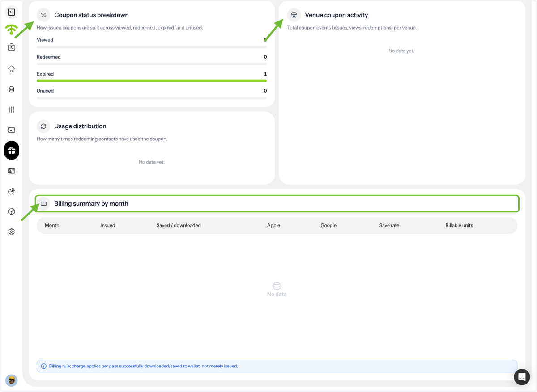
Task: Open the chat support widget
Action: click(x=522, y=377)
